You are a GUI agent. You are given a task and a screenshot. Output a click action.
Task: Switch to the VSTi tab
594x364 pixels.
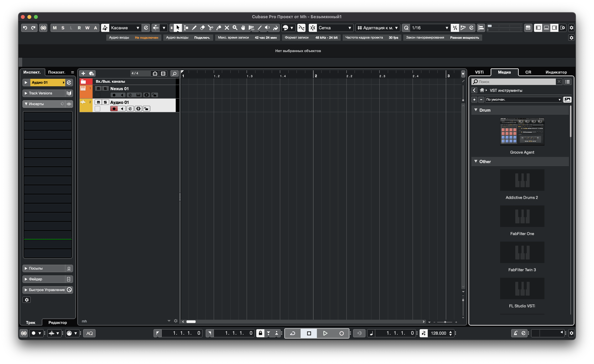(479, 72)
